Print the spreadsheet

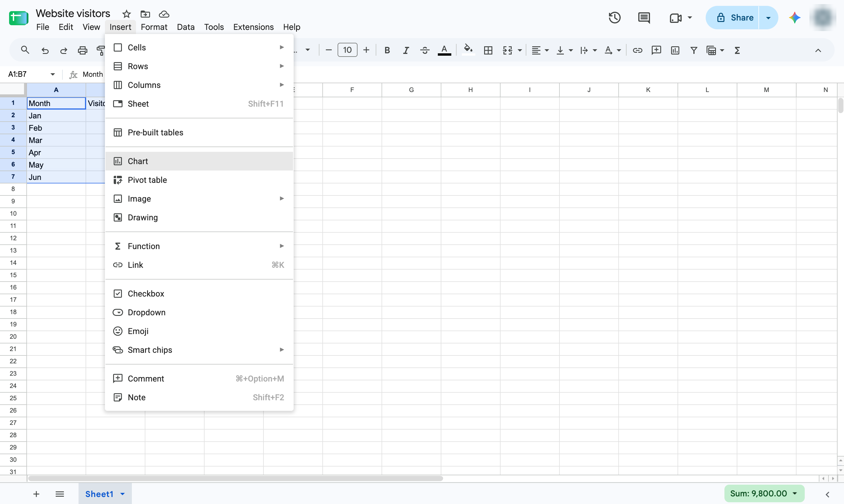pos(83,50)
